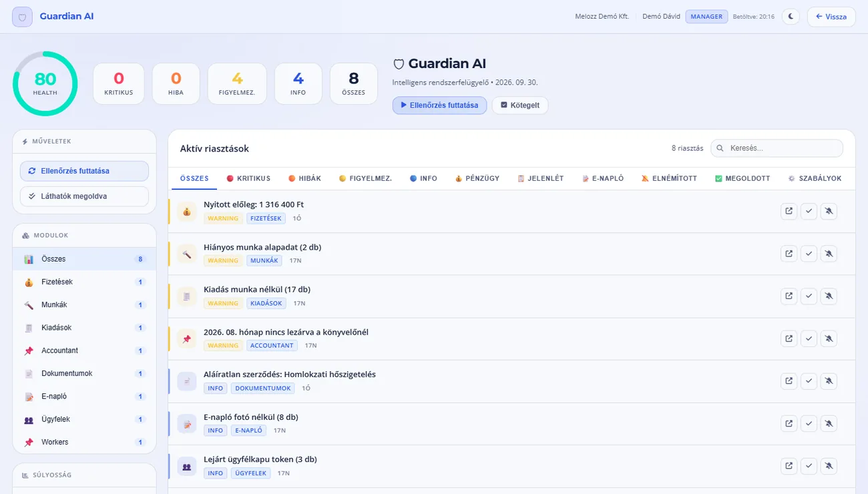Select E-napló module in sidebar
Screen dimensions: 868x494
tap(84, 397)
